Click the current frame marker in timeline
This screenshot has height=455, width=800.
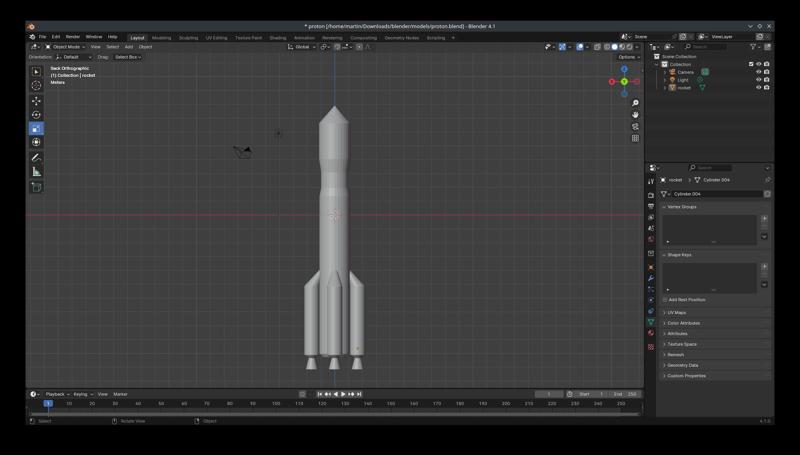(48, 403)
